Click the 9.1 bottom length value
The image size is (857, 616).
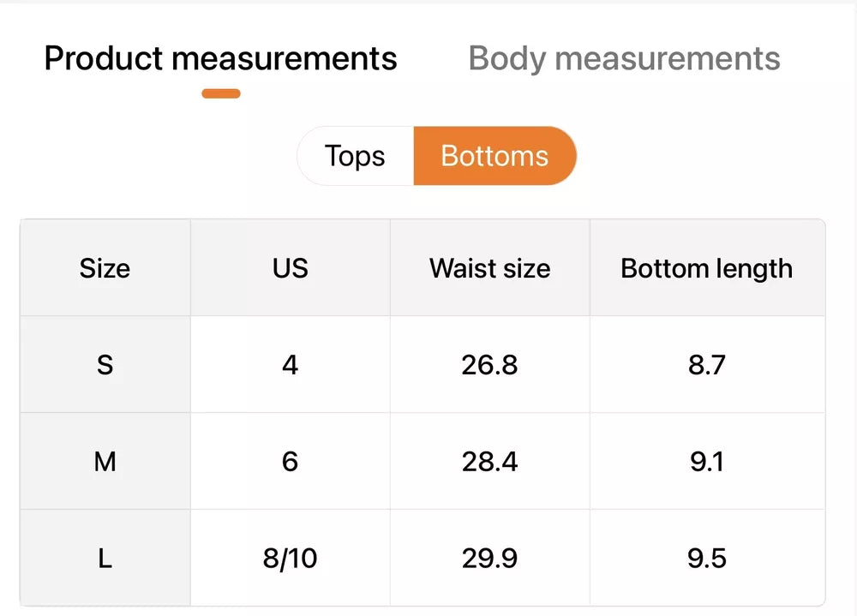(707, 461)
